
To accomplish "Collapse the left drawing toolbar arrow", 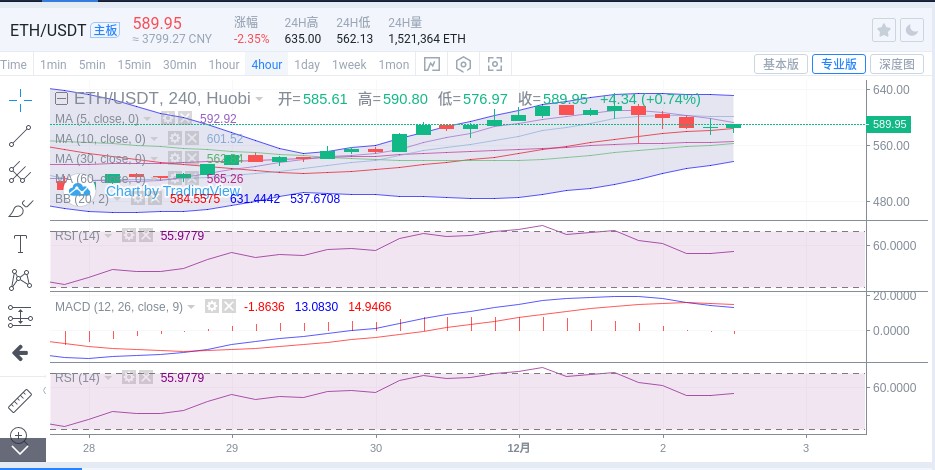I will click(x=45, y=391).
